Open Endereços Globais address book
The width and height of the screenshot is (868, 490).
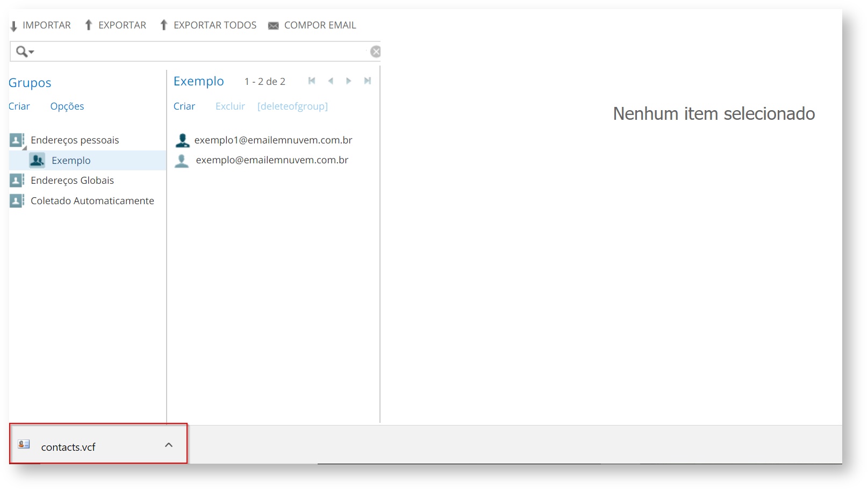(72, 181)
